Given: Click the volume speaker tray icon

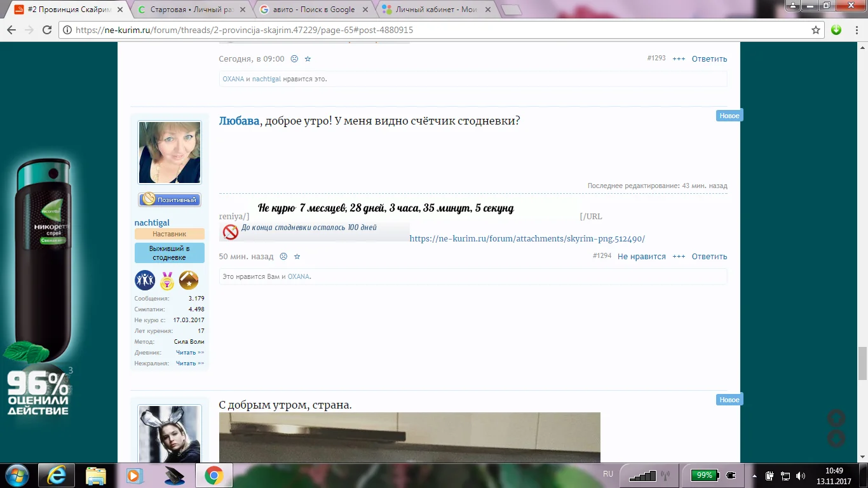Looking at the screenshot, I should pyautogui.click(x=799, y=476).
